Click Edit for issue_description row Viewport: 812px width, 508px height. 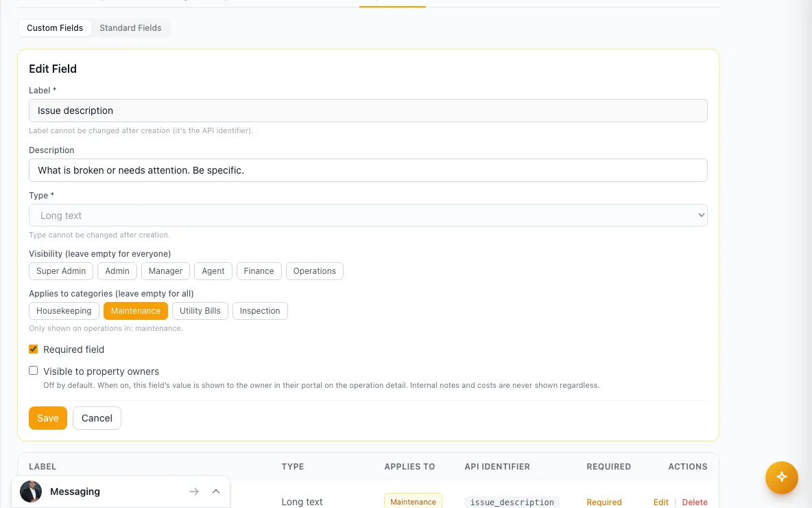click(x=661, y=502)
